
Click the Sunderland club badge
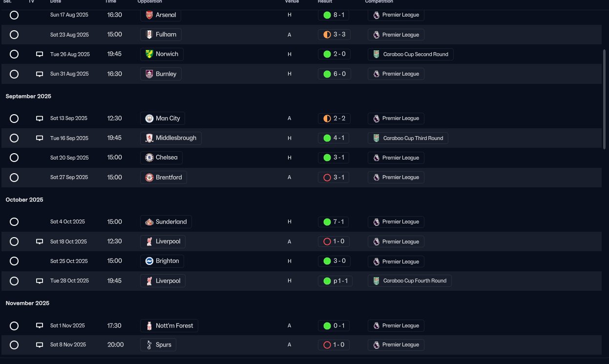coord(149,222)
